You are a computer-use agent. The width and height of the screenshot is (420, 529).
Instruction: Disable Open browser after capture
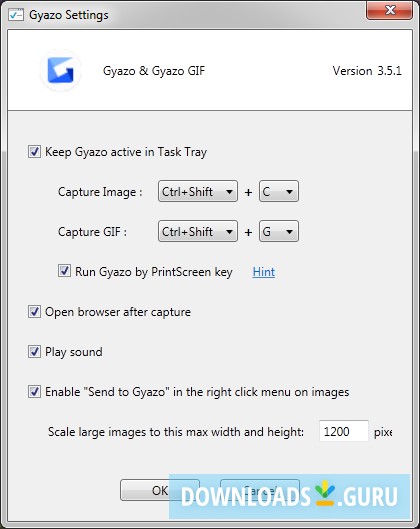[34, 312]
